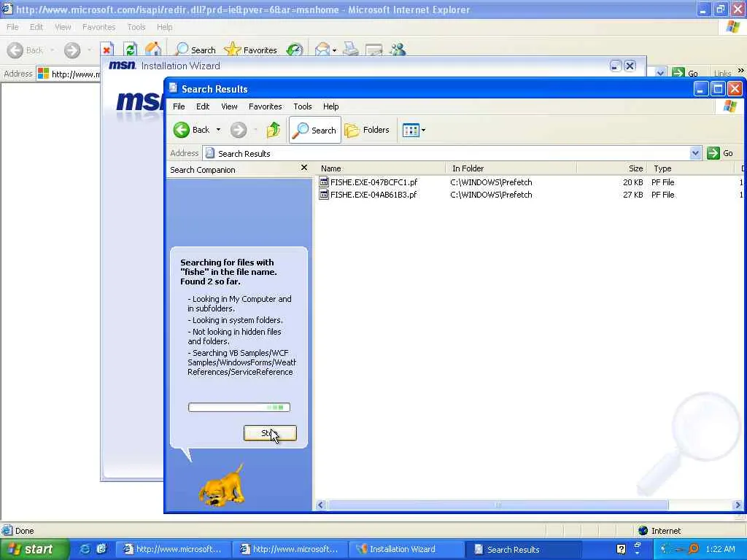
Task: Open the Start menu
Action: coord(34,549)
